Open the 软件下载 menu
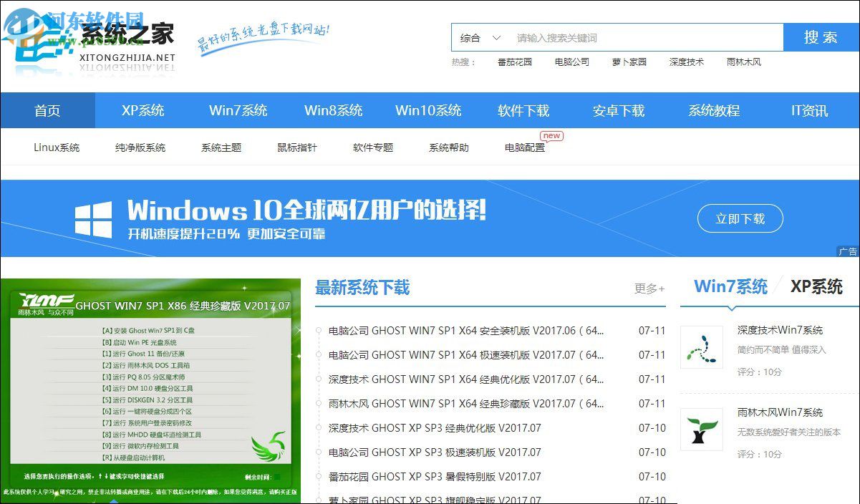This screenshot has width=860, height=504. (x=523, y=110)
